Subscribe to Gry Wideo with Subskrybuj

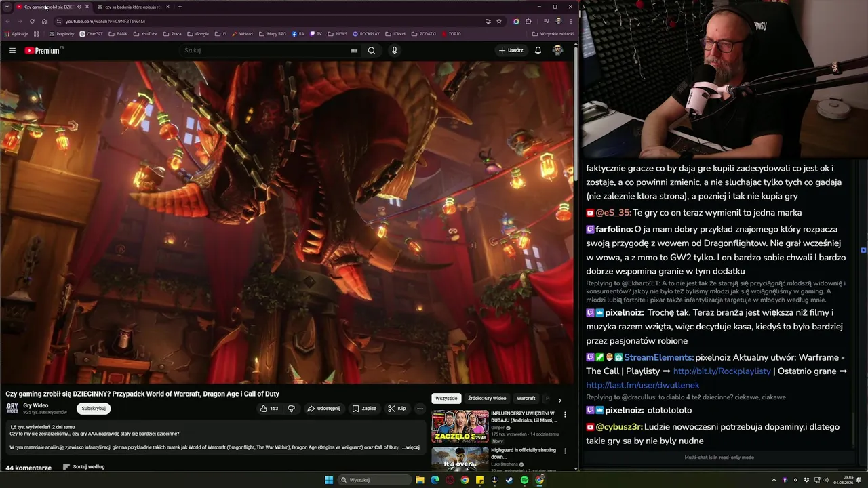[94, 409]
